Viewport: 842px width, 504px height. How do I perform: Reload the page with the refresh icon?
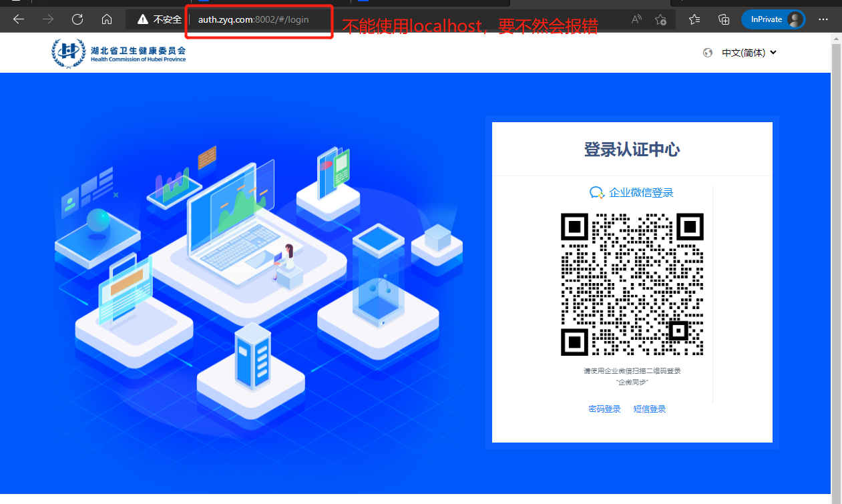pos(77,19)
